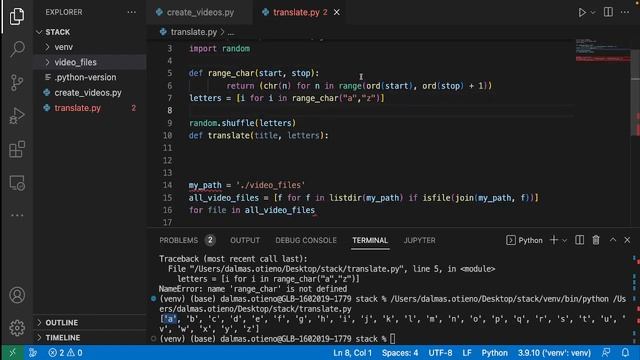640x360 pixels.
Task: Select the Python terminal profile label
Action: 524,240
